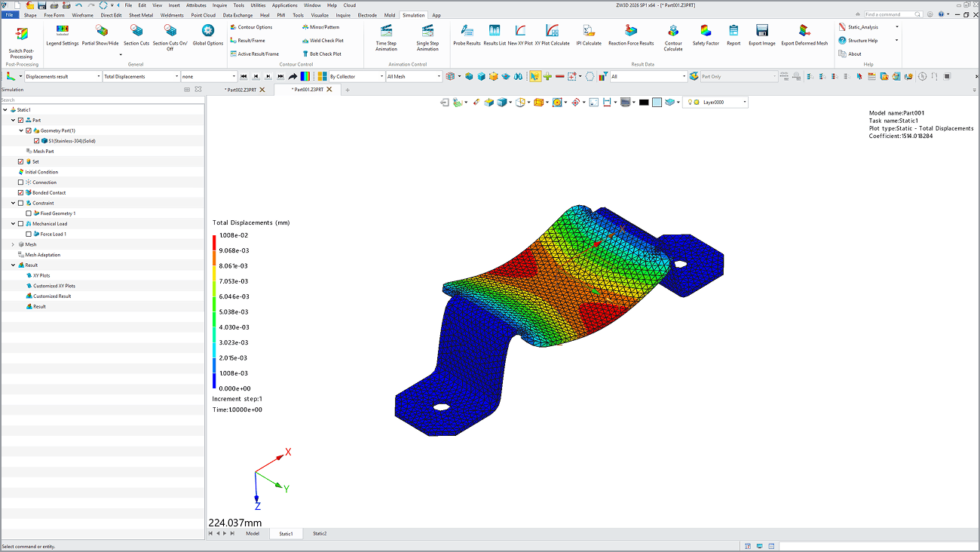Click the Safety Factor icon

click(x=706, y=32)
